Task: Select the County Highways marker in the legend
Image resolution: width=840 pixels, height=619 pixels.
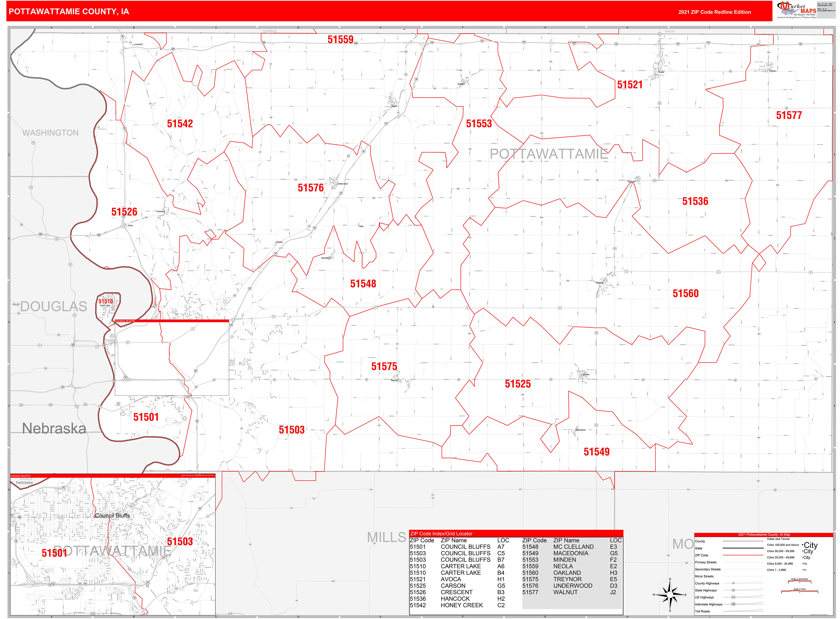Action: click(733, 583)
